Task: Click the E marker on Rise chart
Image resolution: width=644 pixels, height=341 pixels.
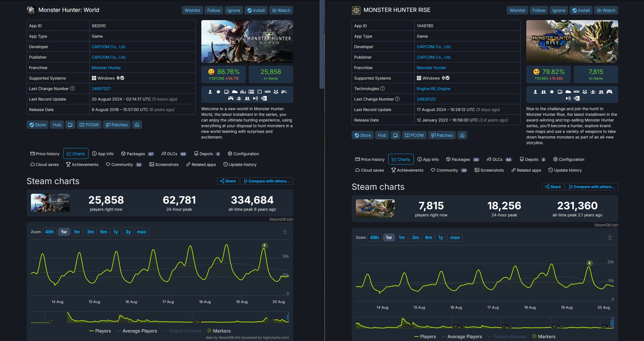Action: 590,263
